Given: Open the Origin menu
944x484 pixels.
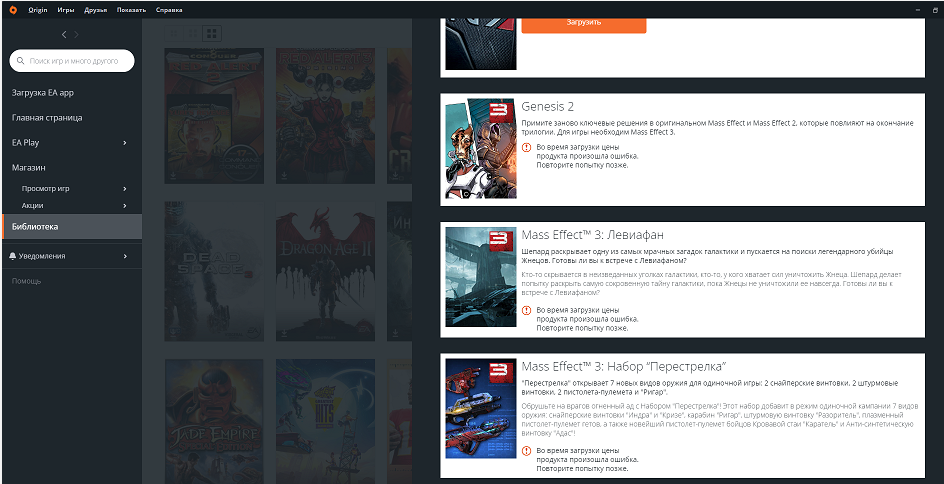Looking at the screenshot, I should 38,10.
